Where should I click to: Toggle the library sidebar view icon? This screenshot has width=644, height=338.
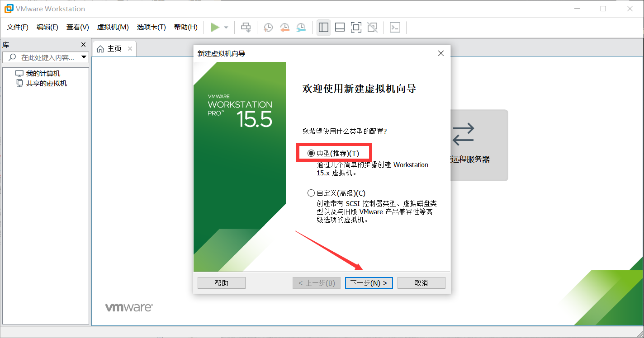[323, 28]
